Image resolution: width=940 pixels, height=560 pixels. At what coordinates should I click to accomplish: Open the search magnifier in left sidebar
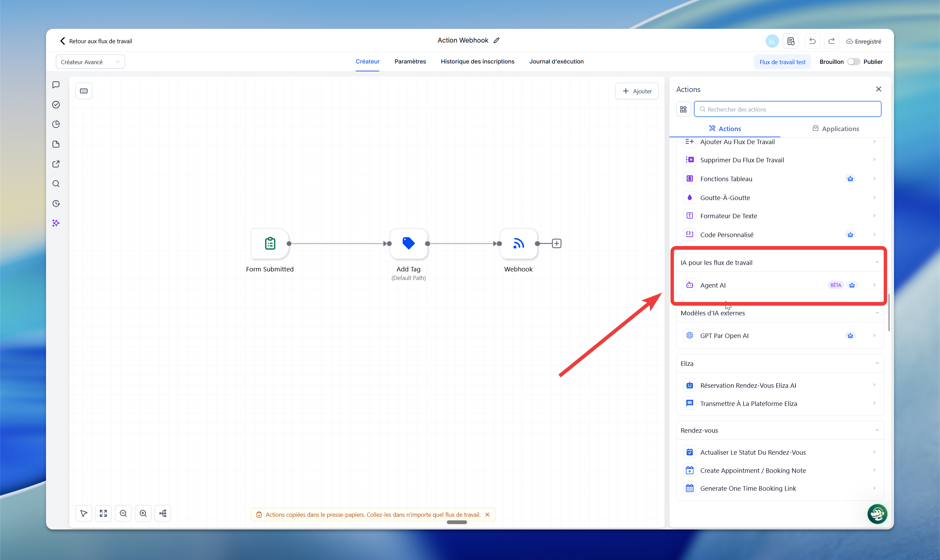[x=56, y=184]
